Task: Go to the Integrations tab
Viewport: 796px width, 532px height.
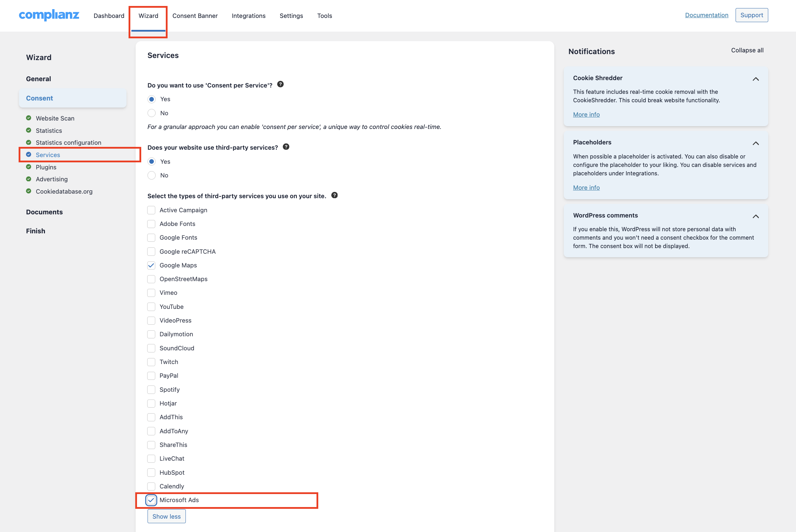Action: 249,16
